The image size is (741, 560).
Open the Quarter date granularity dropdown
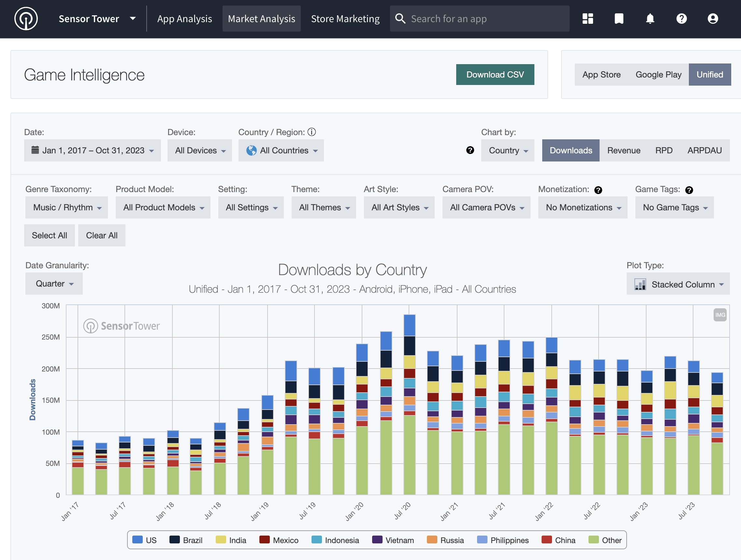click(x=54, y=284)
